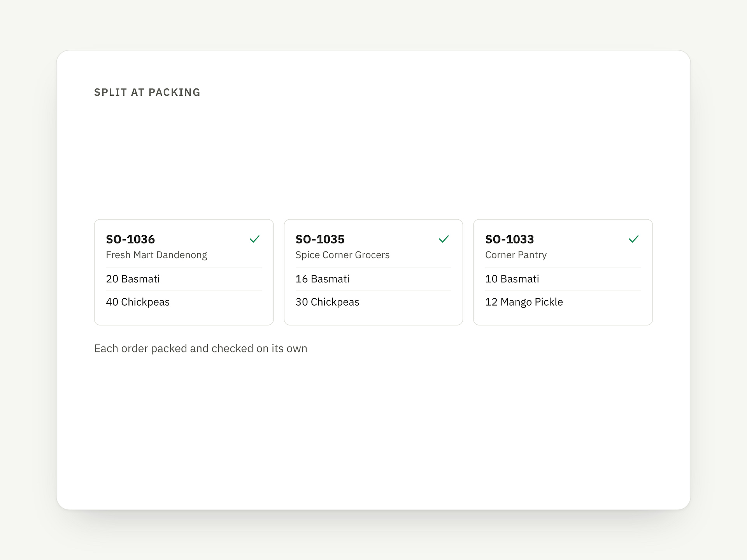747x560 pixels.
Task: Click caption Each order packed and checked
Action: (x=201, y=348)
